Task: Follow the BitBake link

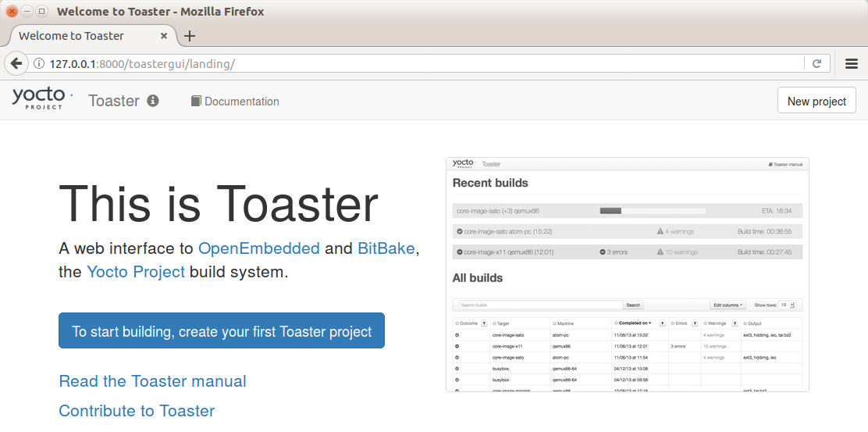Action: [386, 248]
